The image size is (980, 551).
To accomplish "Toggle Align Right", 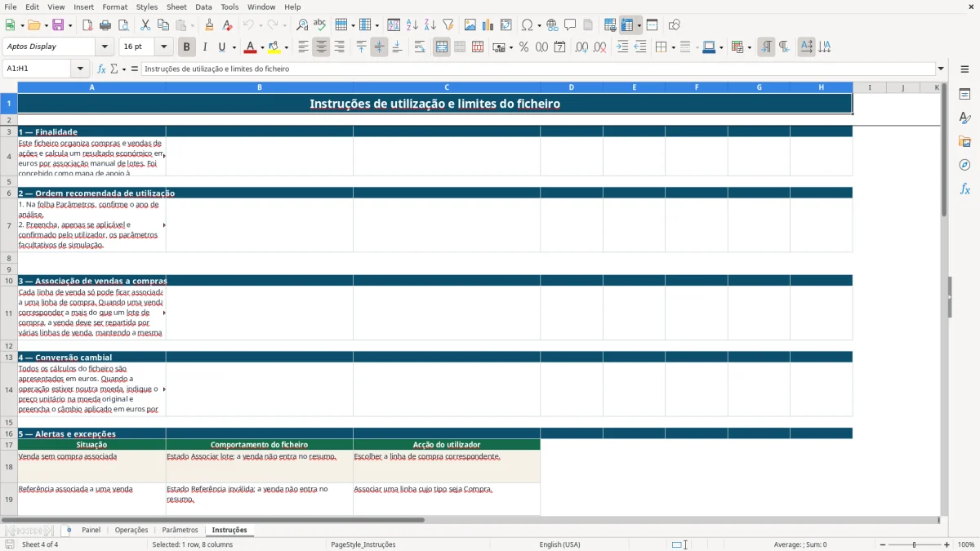I will coord(339,47).
